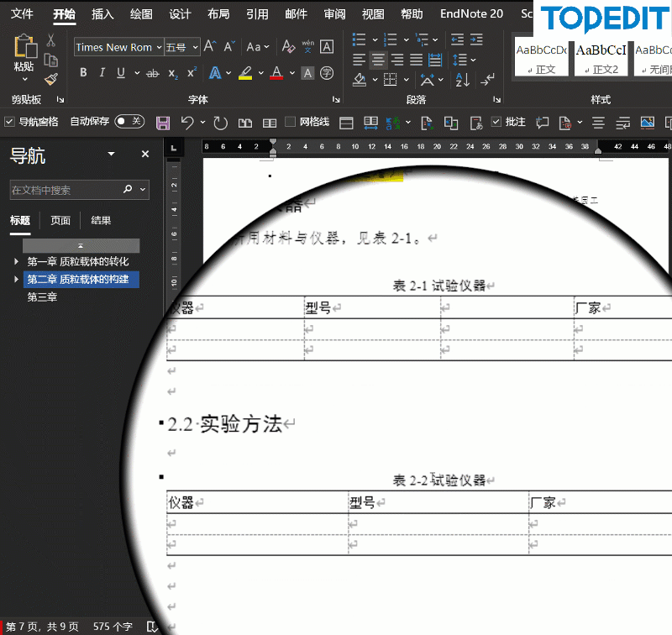Open the 文件 menu
The image size is (672, 635).
click(x=22, y=13)
